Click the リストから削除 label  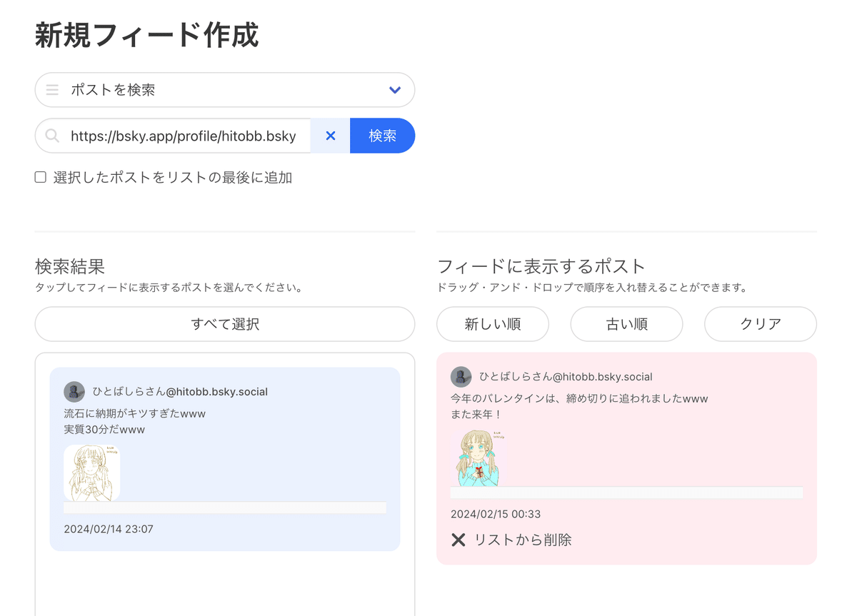pyautogui.click(x=523, y=540)
